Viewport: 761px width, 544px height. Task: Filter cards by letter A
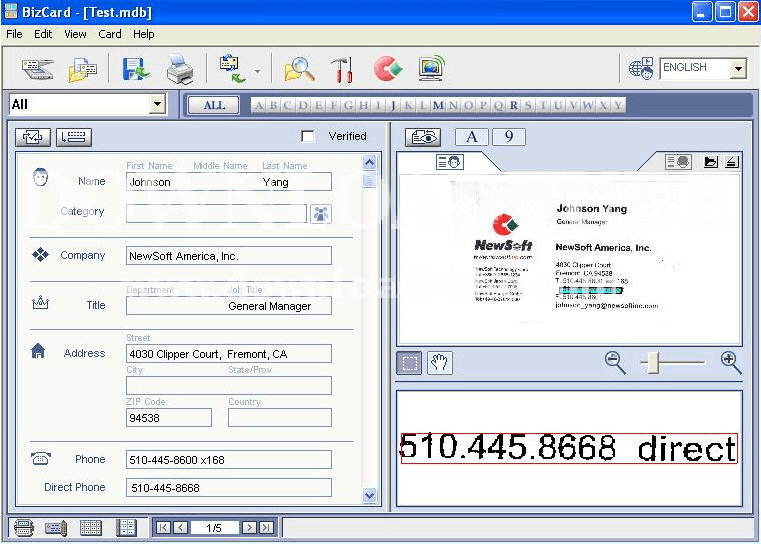click(x=259, y=105)
